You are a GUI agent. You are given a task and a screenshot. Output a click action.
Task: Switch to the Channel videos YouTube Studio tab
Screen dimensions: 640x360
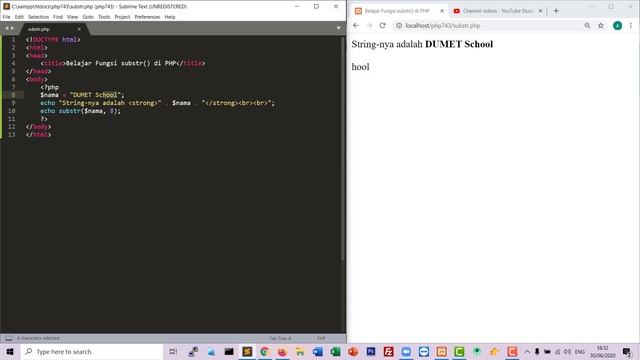pyautogui.click(x=497, y=11)
